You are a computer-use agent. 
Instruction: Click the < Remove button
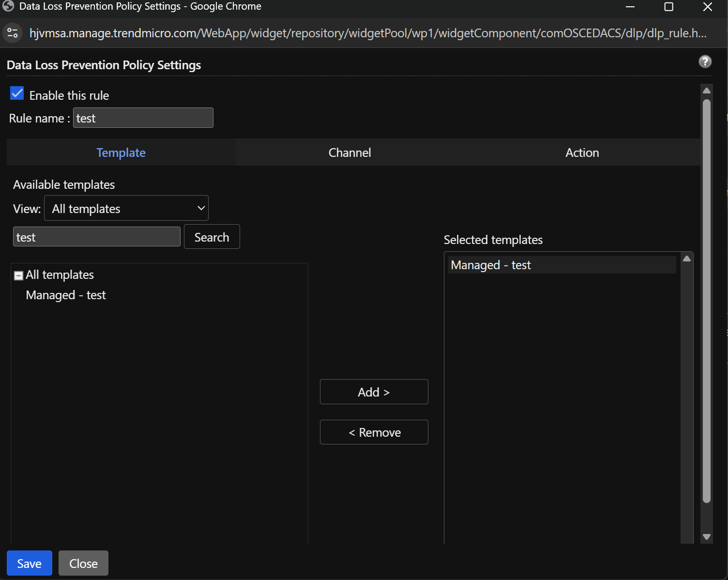coord(374,432)
